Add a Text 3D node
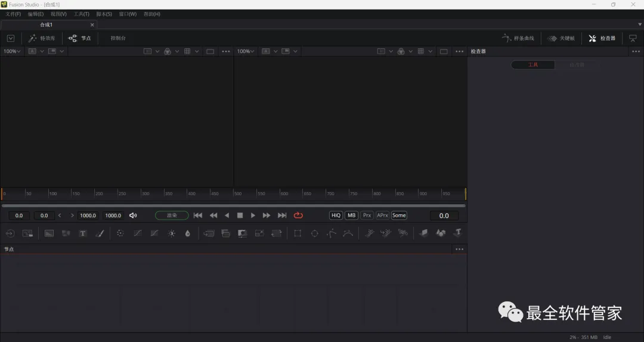644x342 pixels. 458,233
